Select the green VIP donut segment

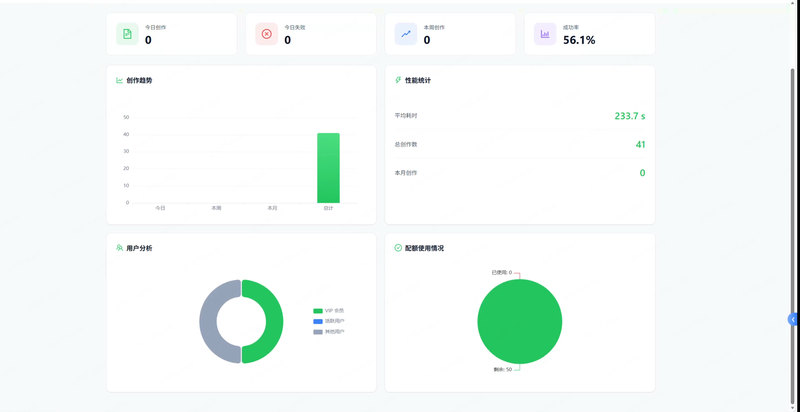(x=262, y=321)
